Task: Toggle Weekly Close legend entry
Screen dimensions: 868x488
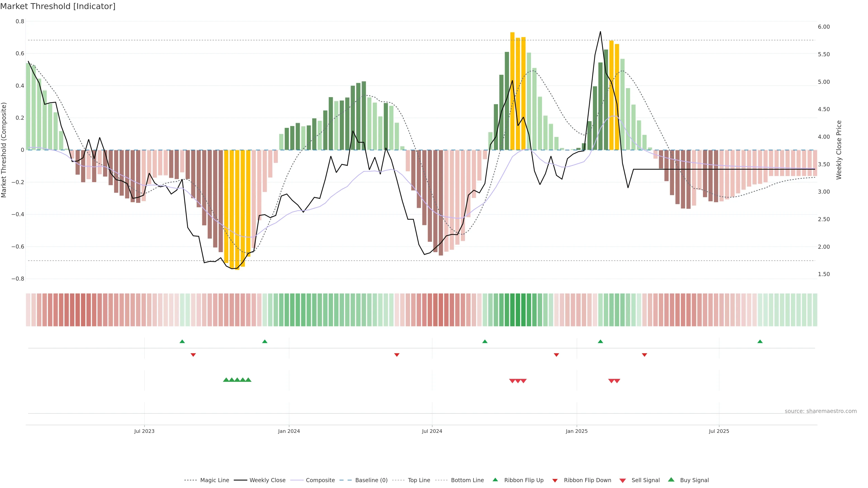Action: pos(267,480)
